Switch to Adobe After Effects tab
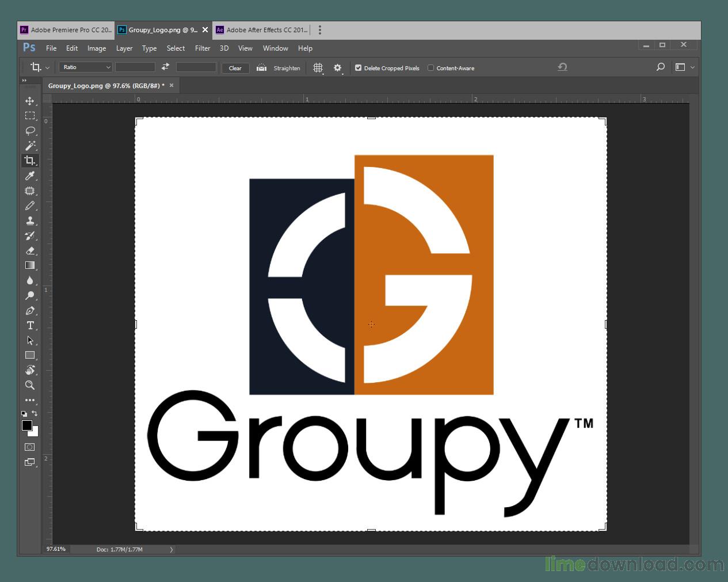The image size is (728, 582). (x=262, y=30)
